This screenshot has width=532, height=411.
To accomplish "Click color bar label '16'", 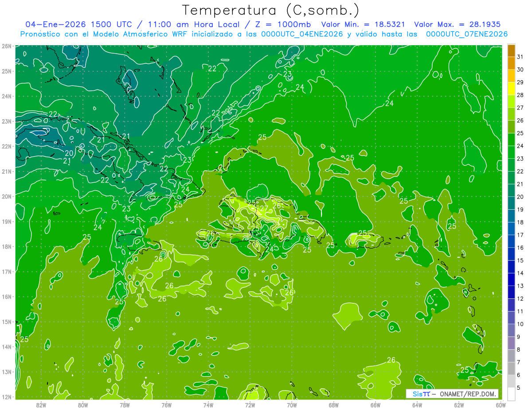I will click(520, 247).
